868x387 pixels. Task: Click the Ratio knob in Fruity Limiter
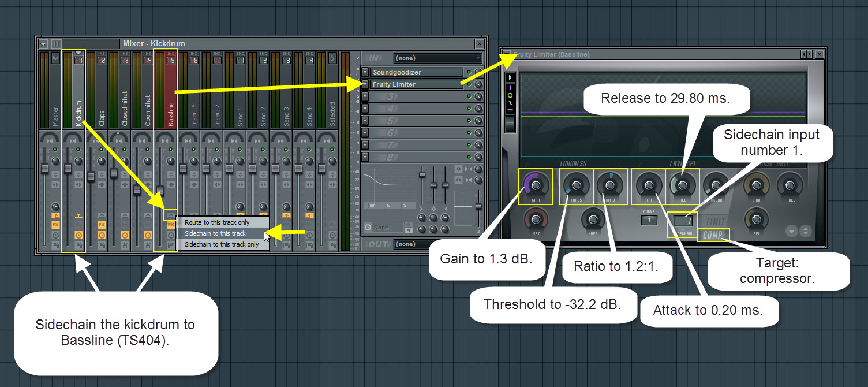(x=609, y=185)
